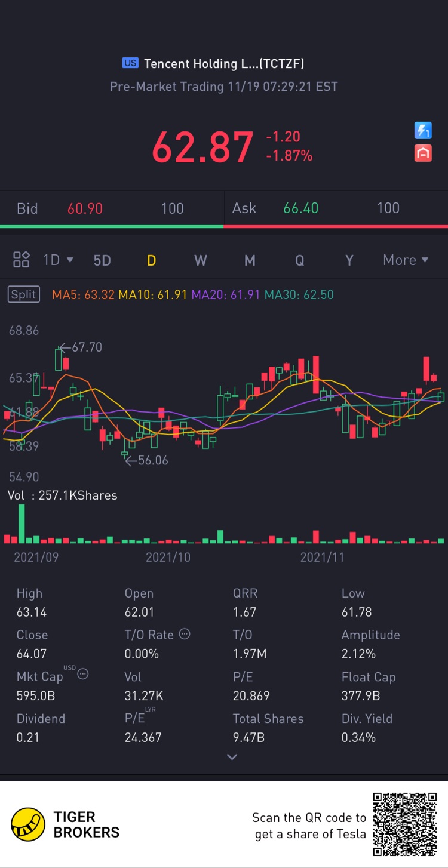The width and height of the screenshot is (448, 868).
Task: Tap the T/O value 1.97M
Action: click(250, 654)
